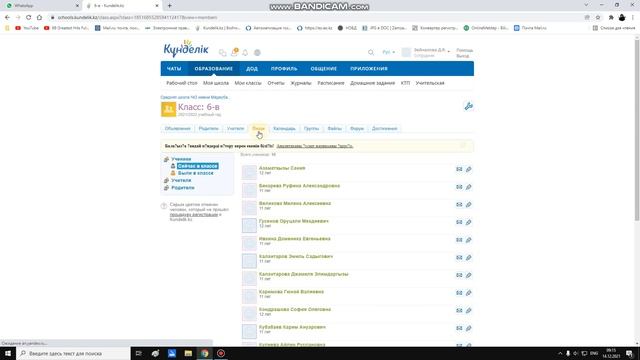
Task: Click the Windows taskbar search field
Action: point(73,353)
